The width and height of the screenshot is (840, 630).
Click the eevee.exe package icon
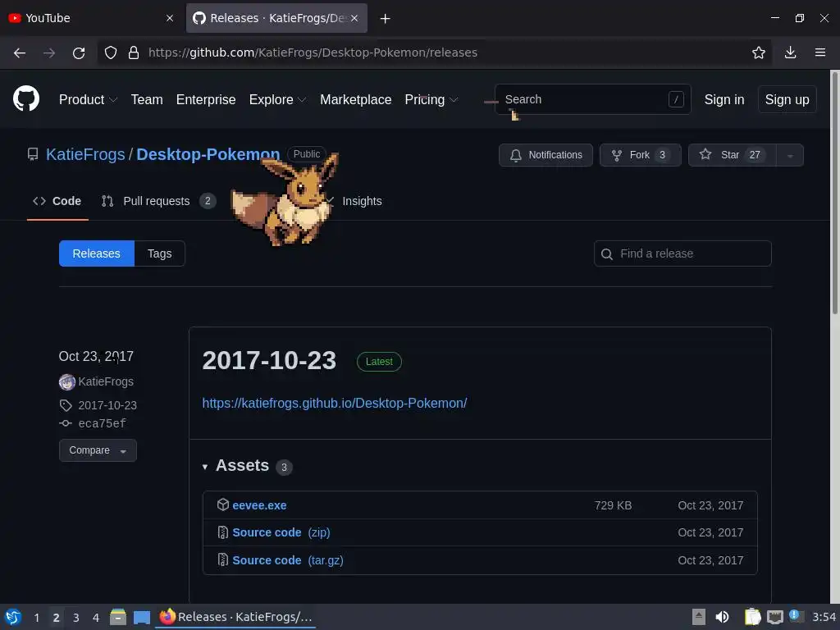coord(223,504)
